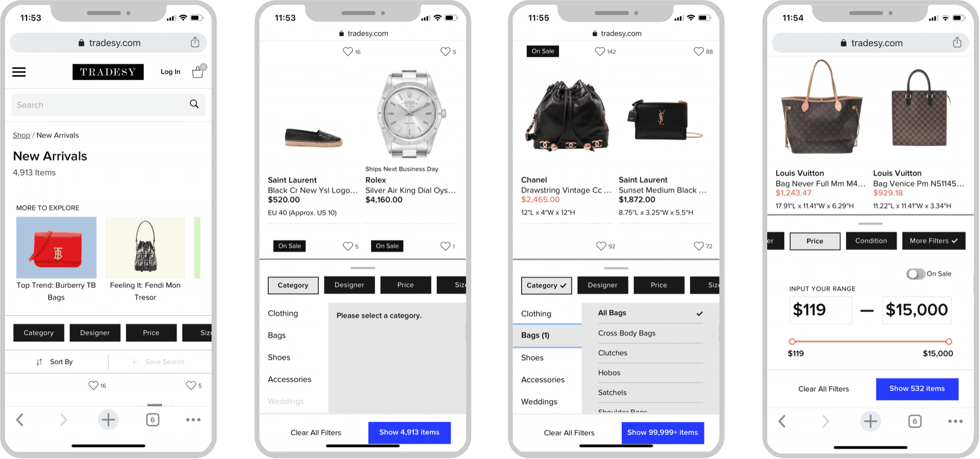Select the All Bags checked option

click(650, 313)
